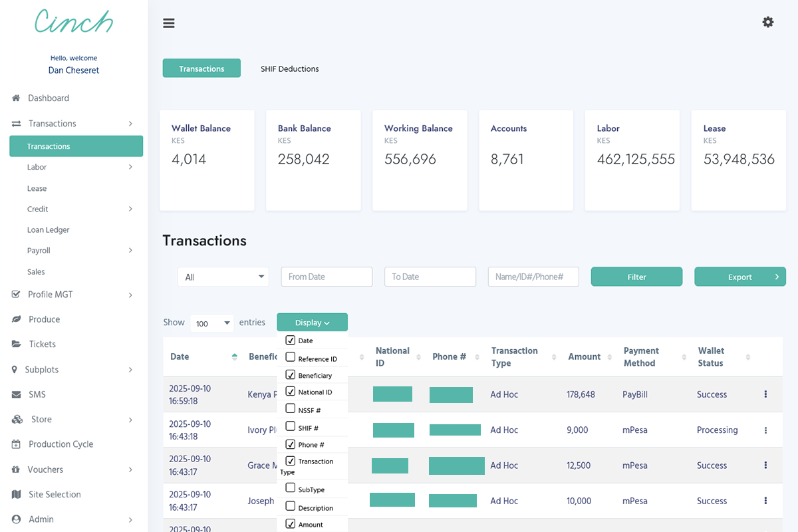Click the Filter button
The height and width of the screenshot is (532, 798).
[x=636, y=277]
